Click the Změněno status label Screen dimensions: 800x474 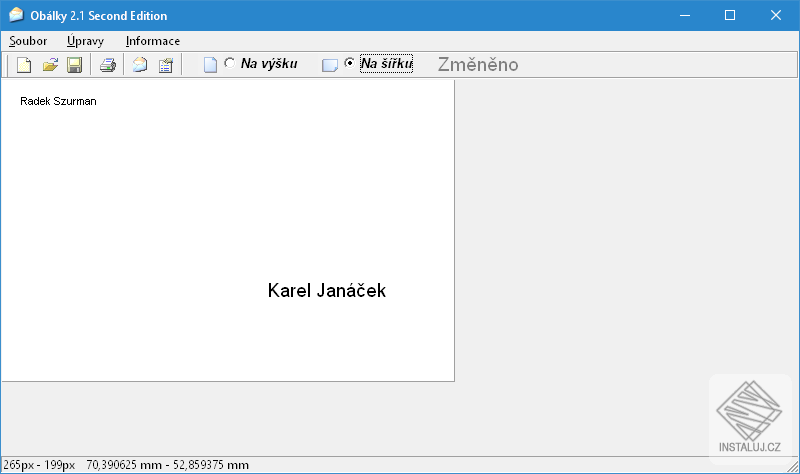(478, 64)
